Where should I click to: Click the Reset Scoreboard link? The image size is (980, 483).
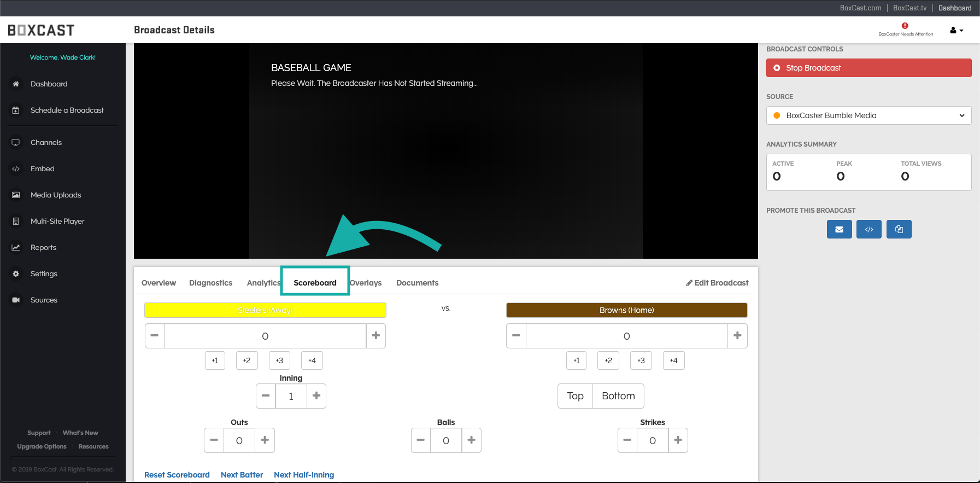click(177, 475)
